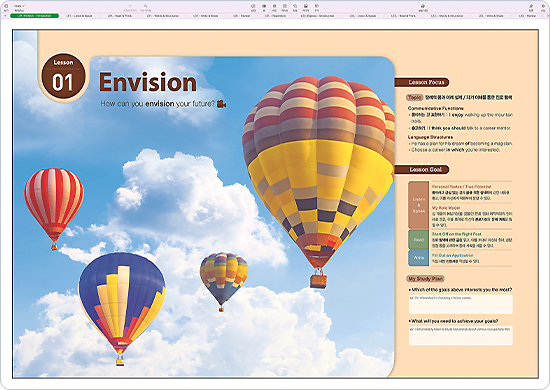
Task: Switch to L02 Review tab
Action: point(527,16)
